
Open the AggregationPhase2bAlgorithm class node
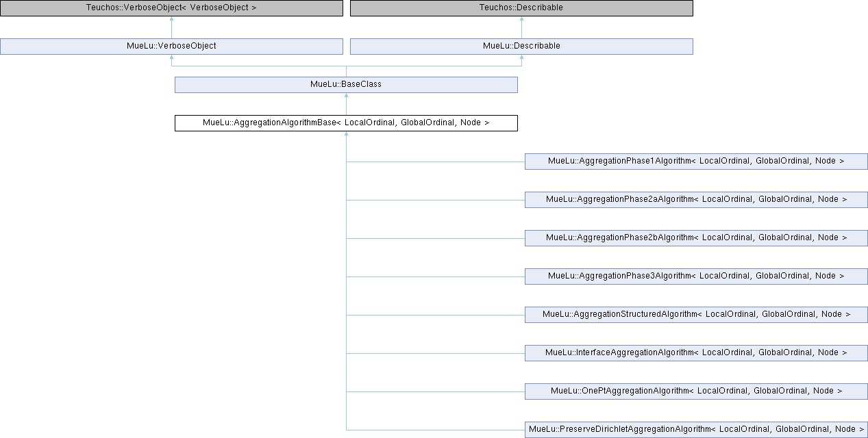click(x=696, y=237)
